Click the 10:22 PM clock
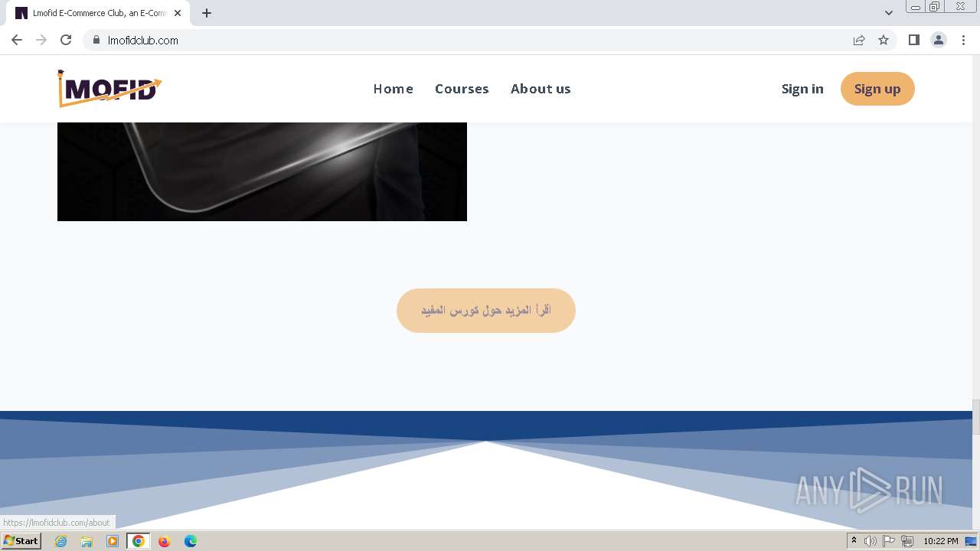Viewport: 980px width, 551px height. click(940, 541)
